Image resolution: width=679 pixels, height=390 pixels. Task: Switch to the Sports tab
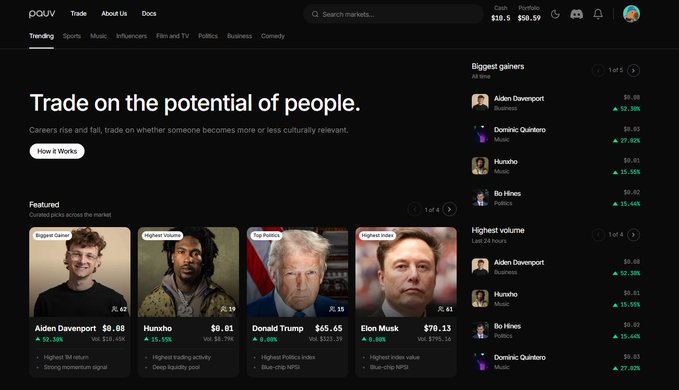point(72,36)
